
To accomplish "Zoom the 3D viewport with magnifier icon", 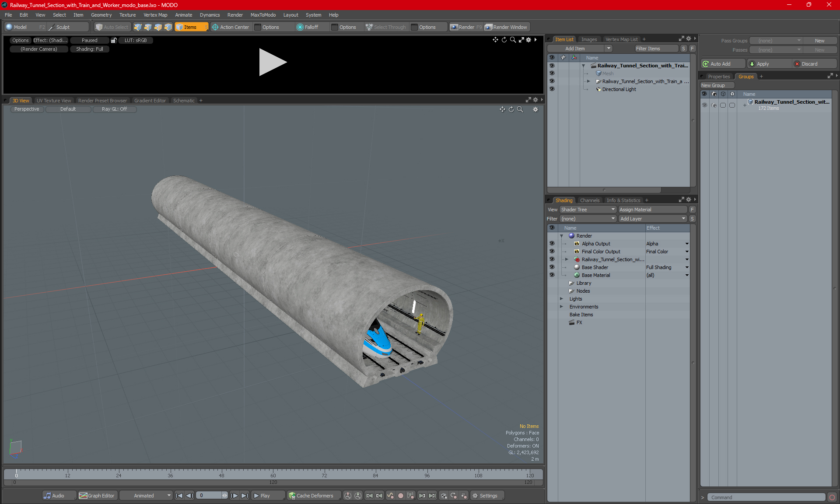I will point(520,109).
